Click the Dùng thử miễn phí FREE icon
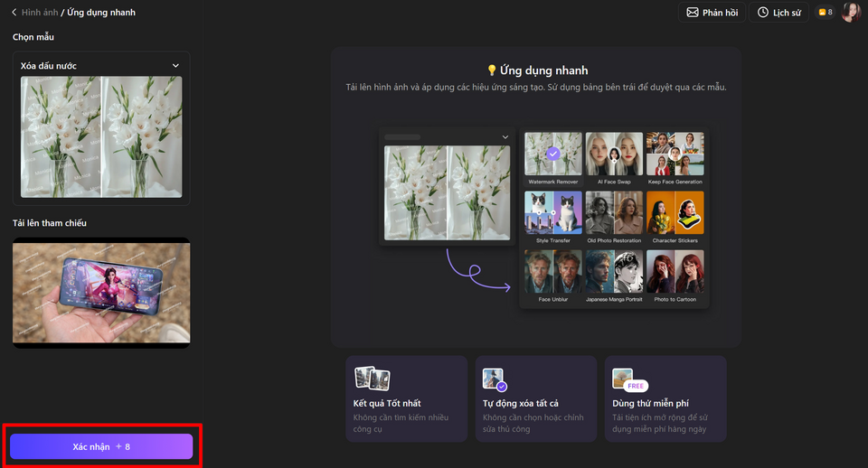This screenshot has height=468, width=868. (x=630, y=380)
